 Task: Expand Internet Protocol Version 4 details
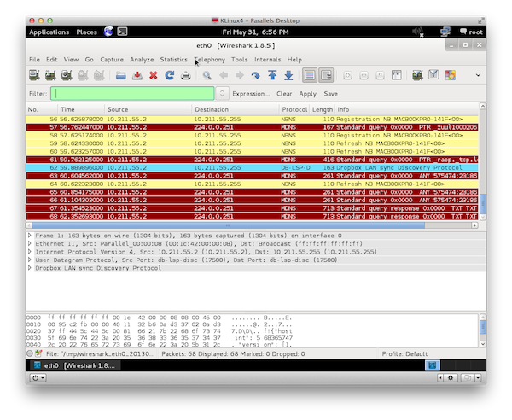click(x=29, y=252)
